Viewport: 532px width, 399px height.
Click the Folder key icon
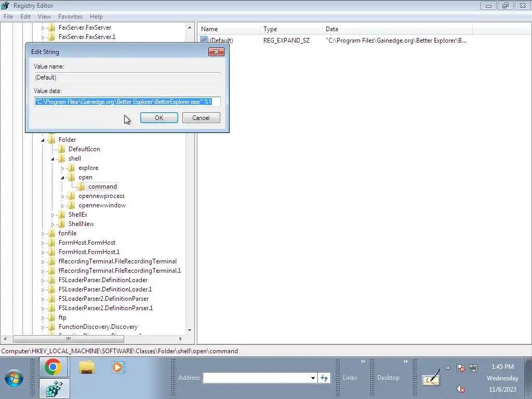coord(51,139)
